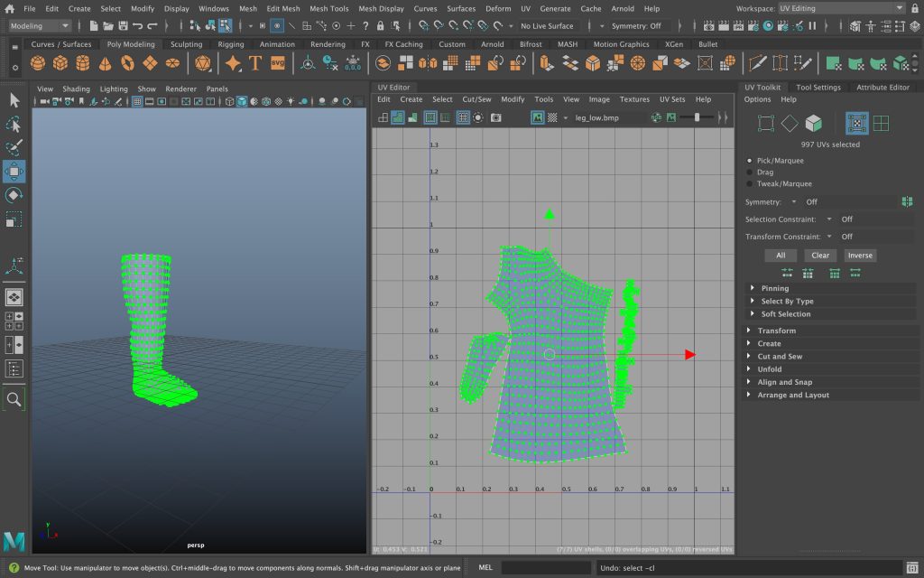Click the No Live Surface field
Image resolution: width=924 pixels, height=578 pixels.
click(547, 26)
